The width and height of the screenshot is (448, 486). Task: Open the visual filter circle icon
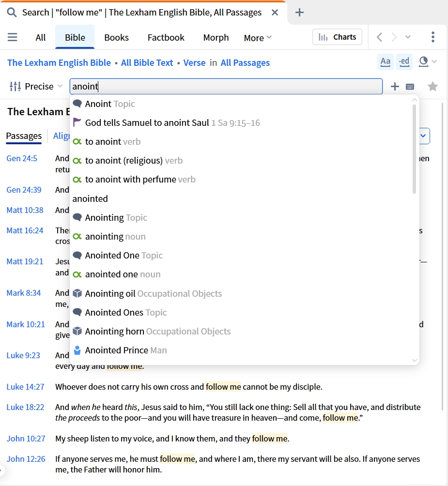click(423, 61)
